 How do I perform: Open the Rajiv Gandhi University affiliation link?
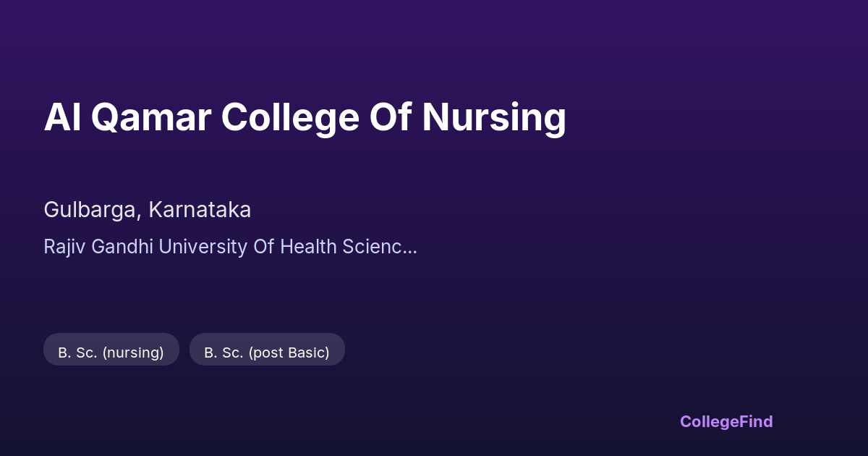(x=230, y=247)
